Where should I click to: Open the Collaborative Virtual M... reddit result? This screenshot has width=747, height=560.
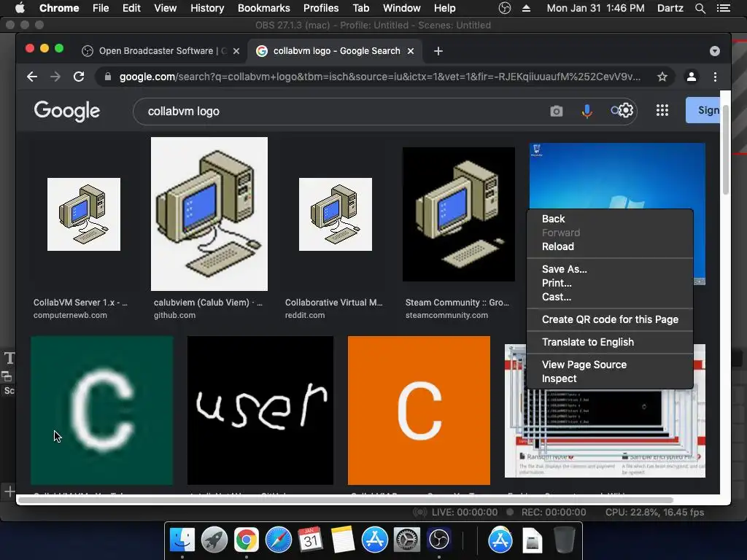tap(333, 303)
